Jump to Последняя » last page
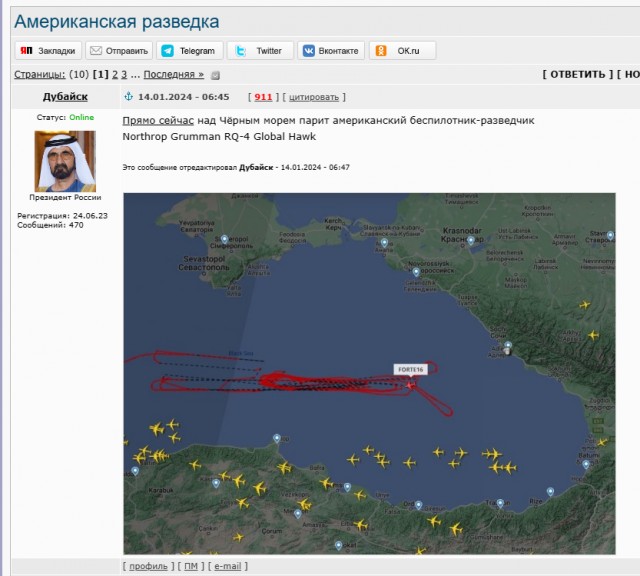 click(x=173, y=74)
